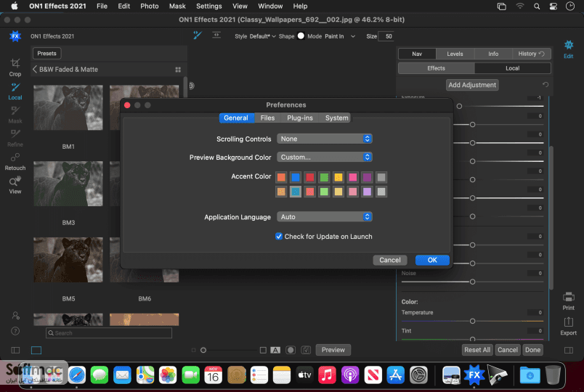Select the Mask tool
The height and width of the screenshot is (392, 584).
click(x=15, y=115)
